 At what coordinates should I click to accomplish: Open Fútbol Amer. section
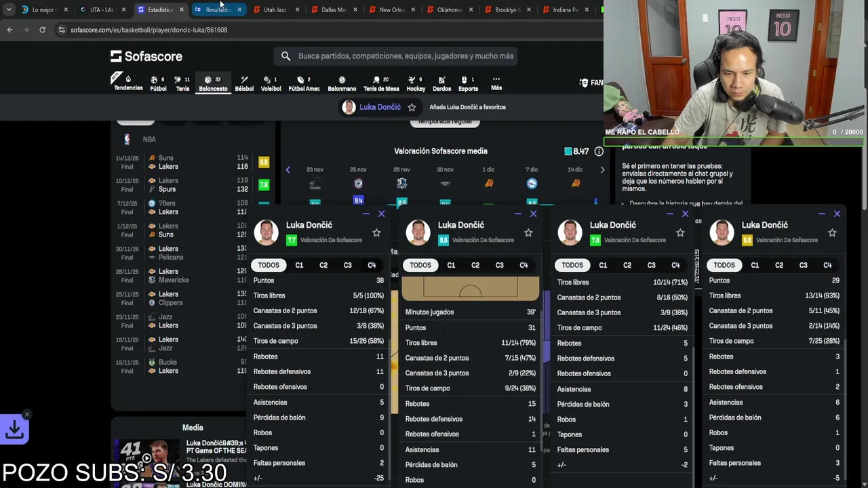(304, 83)
